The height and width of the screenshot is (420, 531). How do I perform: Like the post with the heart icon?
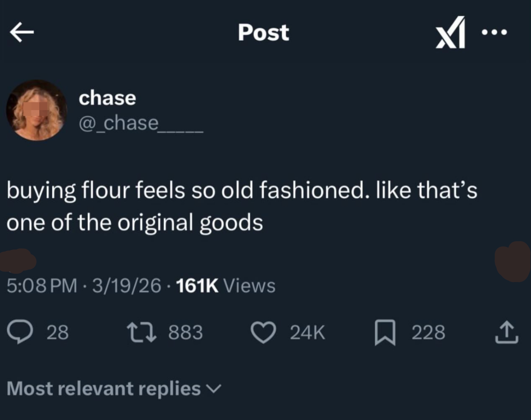coord(263,332)
